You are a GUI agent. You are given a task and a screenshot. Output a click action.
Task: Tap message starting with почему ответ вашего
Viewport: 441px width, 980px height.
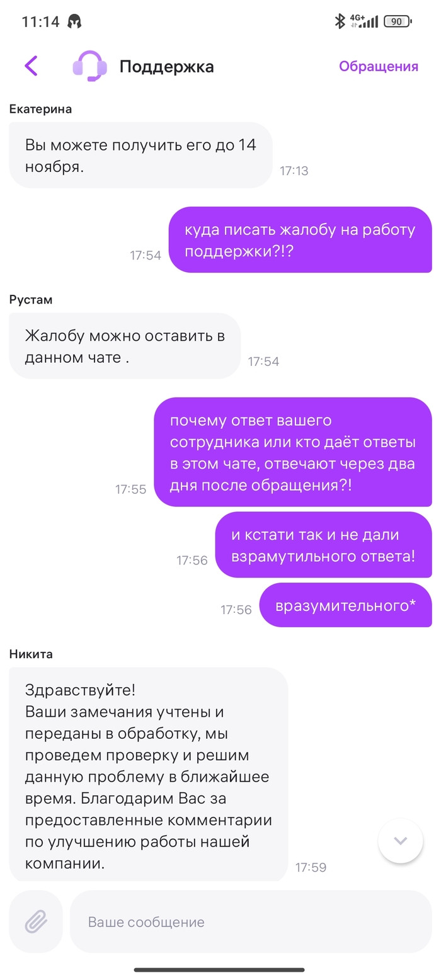point(293,452)
